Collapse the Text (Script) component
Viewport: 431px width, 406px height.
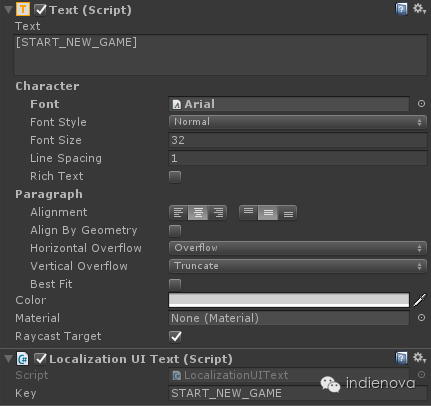coord(8,10)
